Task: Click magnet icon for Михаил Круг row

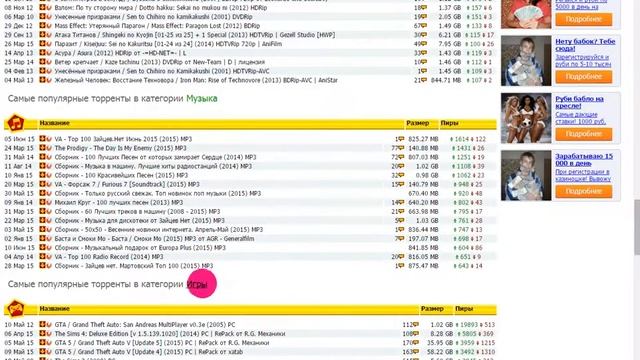Action: click(x=49, y=202)
